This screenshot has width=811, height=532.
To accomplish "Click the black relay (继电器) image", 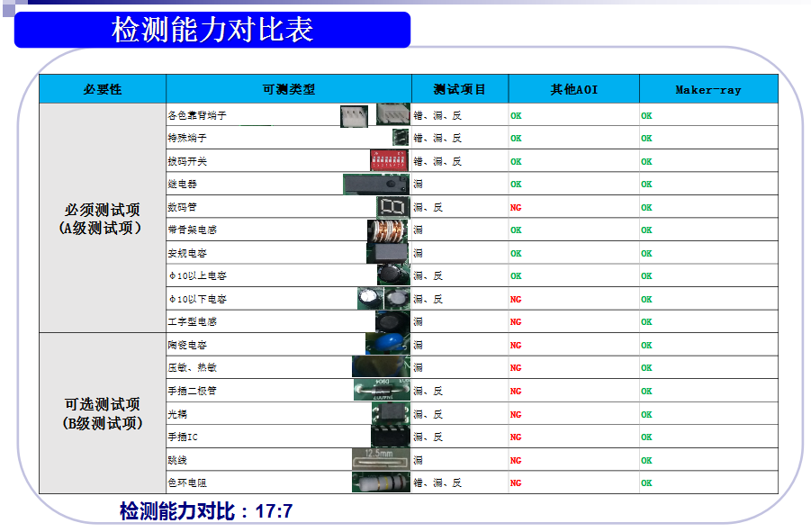I will 376,184.
